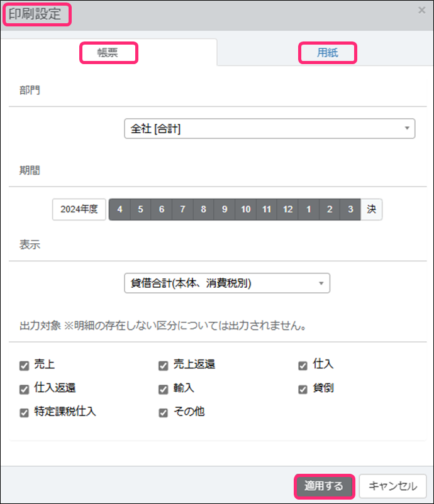Open the 貸借合計(本体、消費税別) display dropdown

pyautogui.click(x=227, y=283)
